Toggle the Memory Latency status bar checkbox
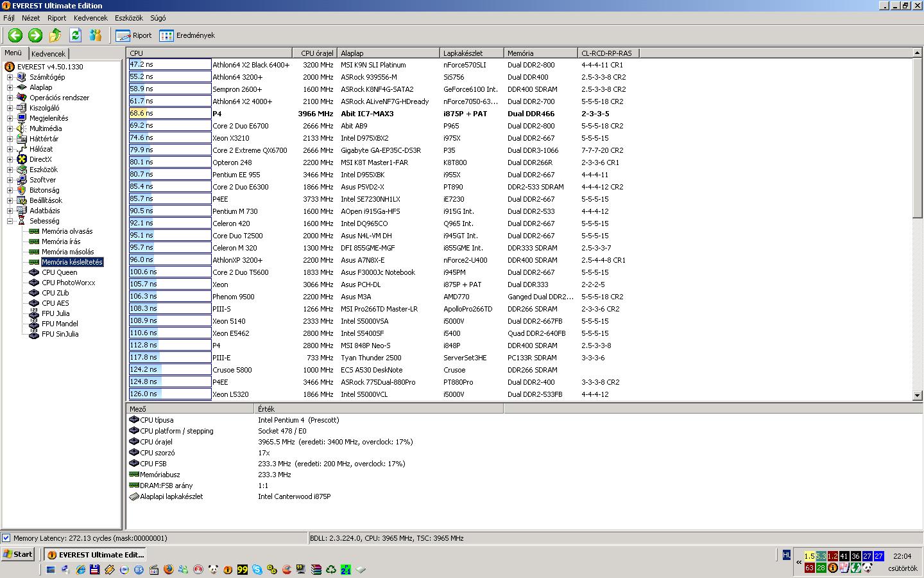The width and height of the screenshot is (924, 578). coord(6,538)
